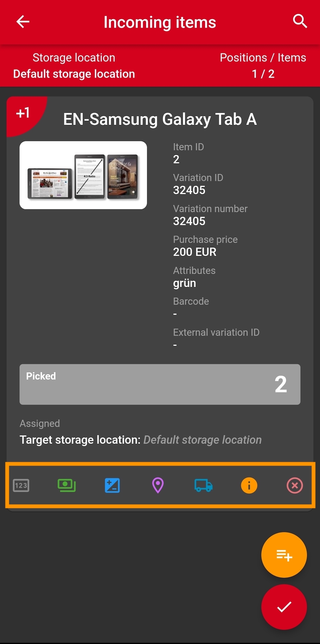Tap the Variation ID 32405 value
This screenshot has width=320, height=644.
189,190
